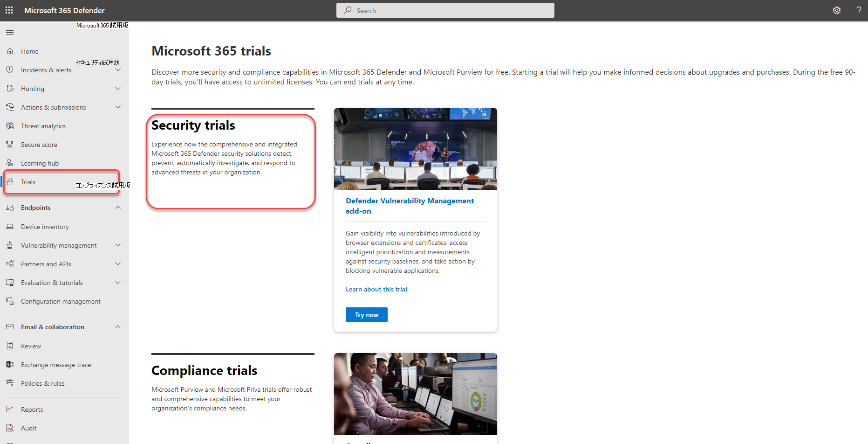Open the Audit page
The height and width of the screenshot is (444, 868).
point(28,428)
